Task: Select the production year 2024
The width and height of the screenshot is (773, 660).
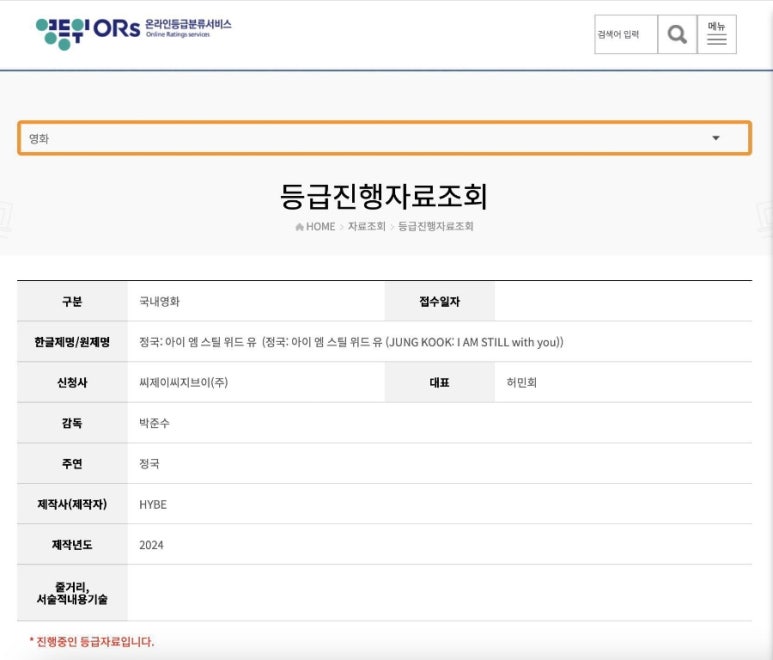Action: (151, 545)
